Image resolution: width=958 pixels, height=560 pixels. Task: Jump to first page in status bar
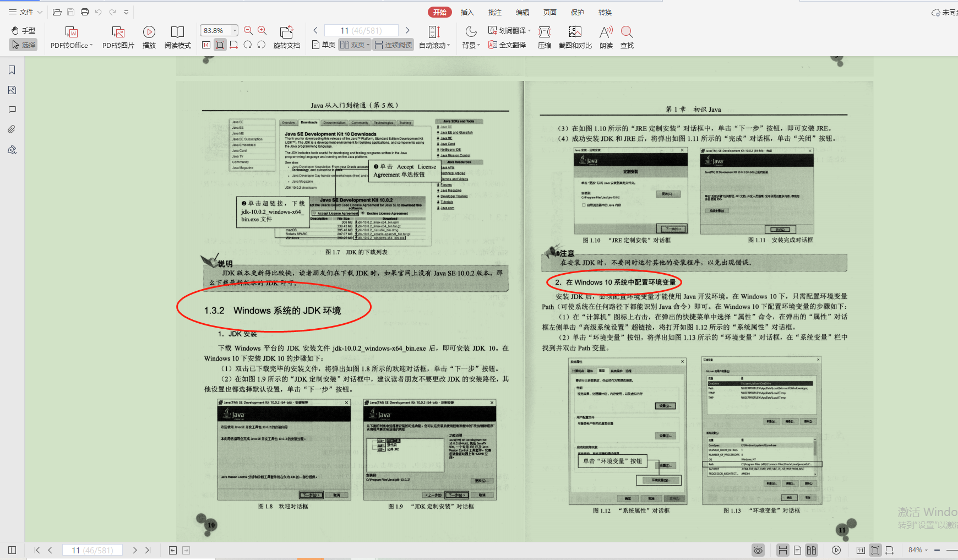[37, 550]
